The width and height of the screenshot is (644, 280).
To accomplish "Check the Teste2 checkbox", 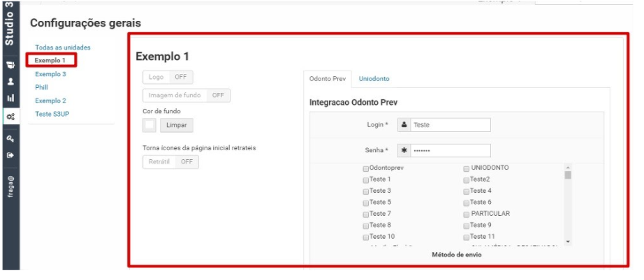I will 466,180.
